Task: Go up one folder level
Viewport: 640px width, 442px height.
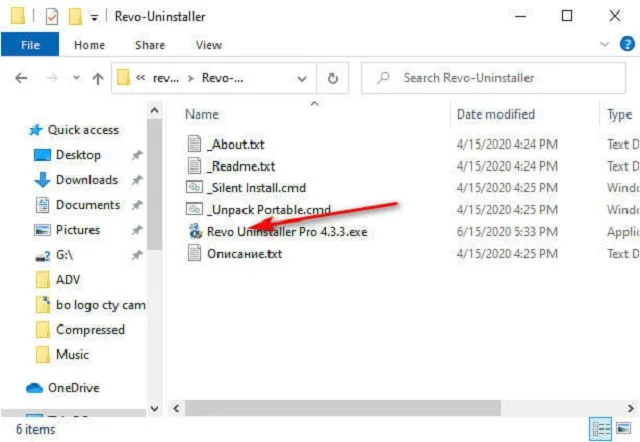Action: click(98, 78)
